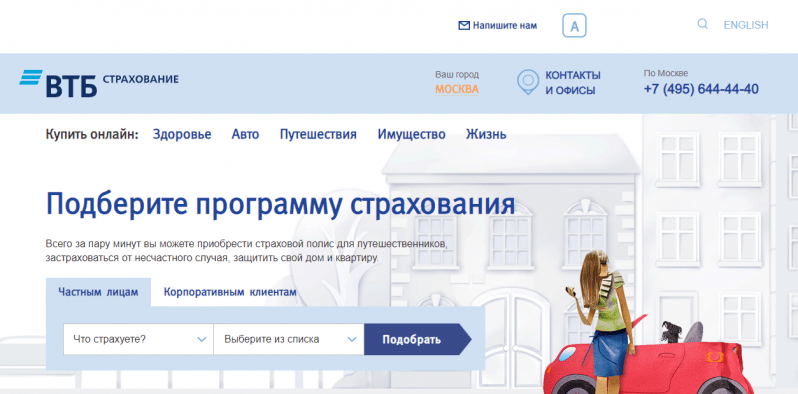Viewport: 798px width, 394px height.
Task: Open Здоровье online purchase section
Action: [x=182, y=134]
